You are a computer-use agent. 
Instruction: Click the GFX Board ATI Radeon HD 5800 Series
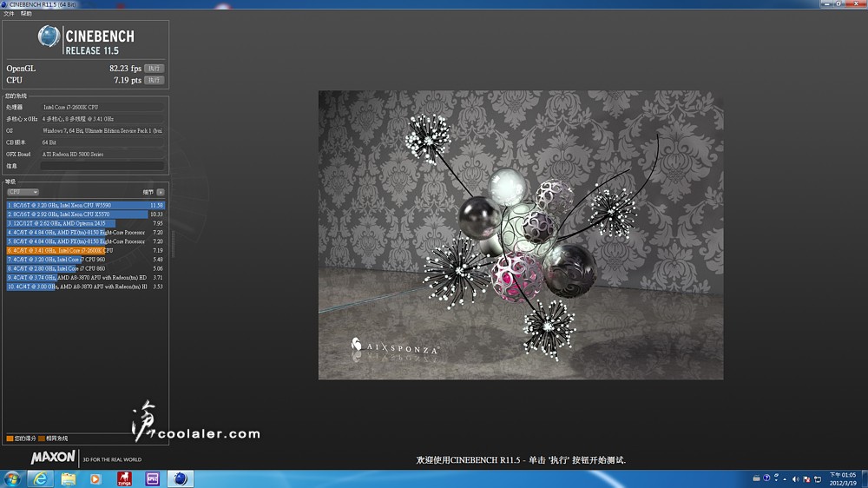102,154
